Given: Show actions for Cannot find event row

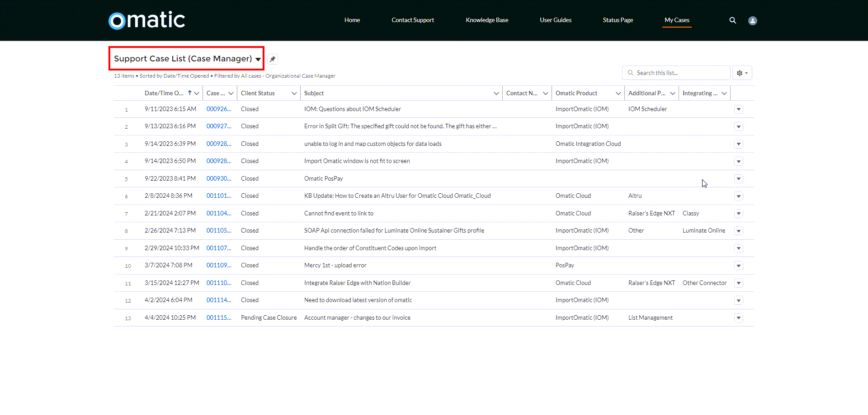Looking at the screenshot, I should [x=739, y=214].
